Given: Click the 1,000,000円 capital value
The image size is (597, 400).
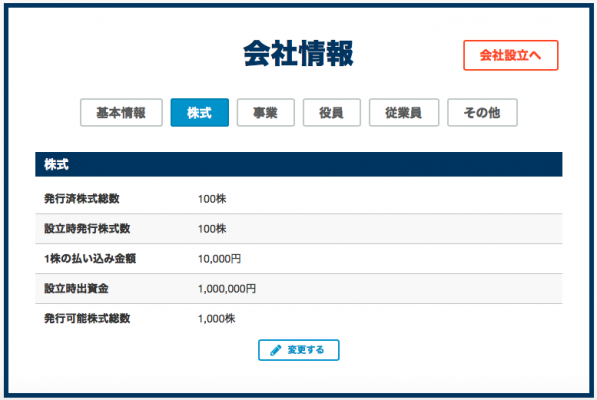Looking at the screenshot, I should coord(227,289).
